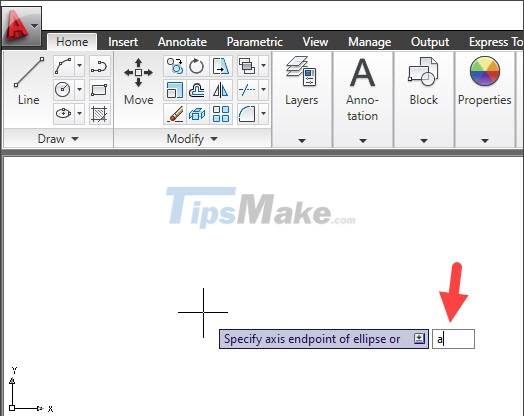Open the Properties color wheel icon

pyautogui.click(x=485, y=71)
